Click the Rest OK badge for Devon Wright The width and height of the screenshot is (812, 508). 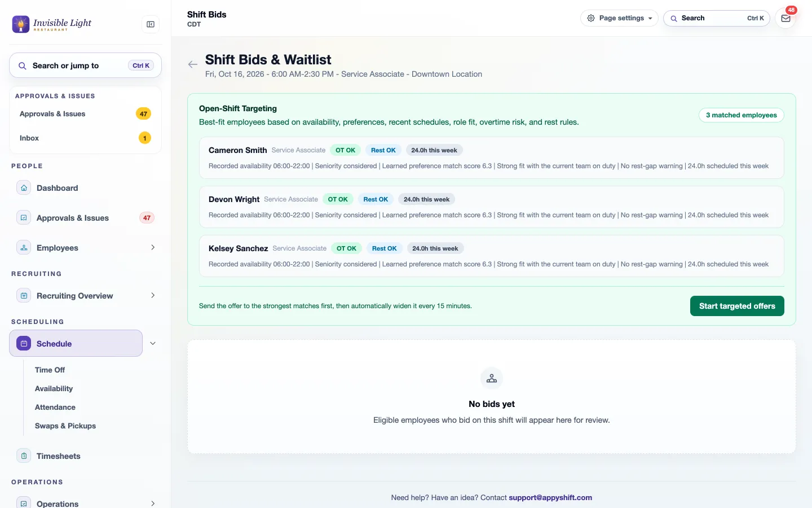click(376, 199)
